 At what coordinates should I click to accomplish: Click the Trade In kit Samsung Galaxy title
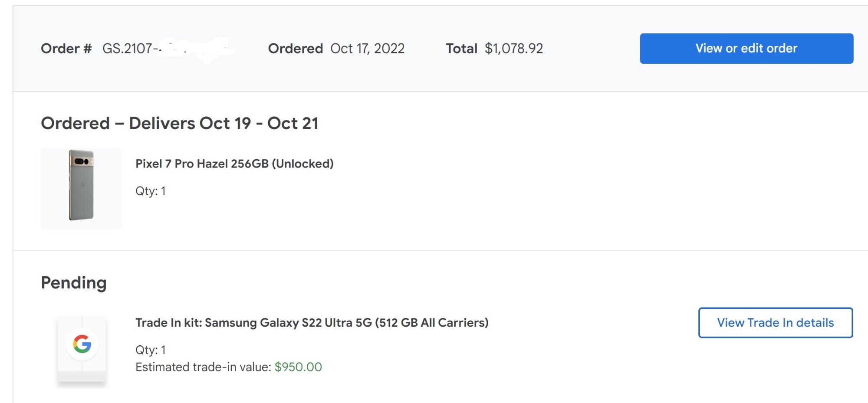tap(312, 323)
